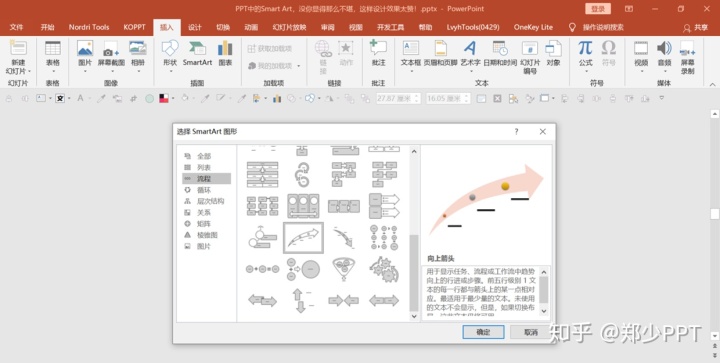Screen dimensions: 720x363
Task: Expand the Video (视频) dropdown arrow
Action: pos(641,71)
